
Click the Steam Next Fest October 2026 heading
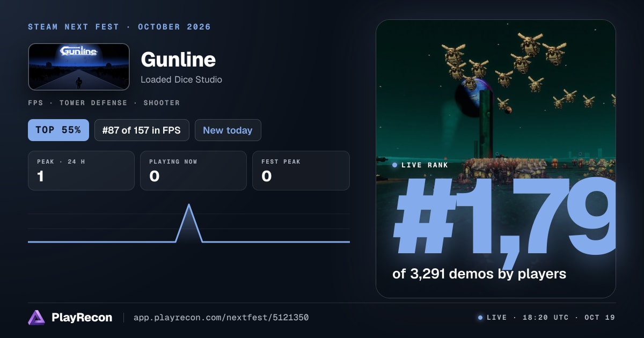(119, 27)
